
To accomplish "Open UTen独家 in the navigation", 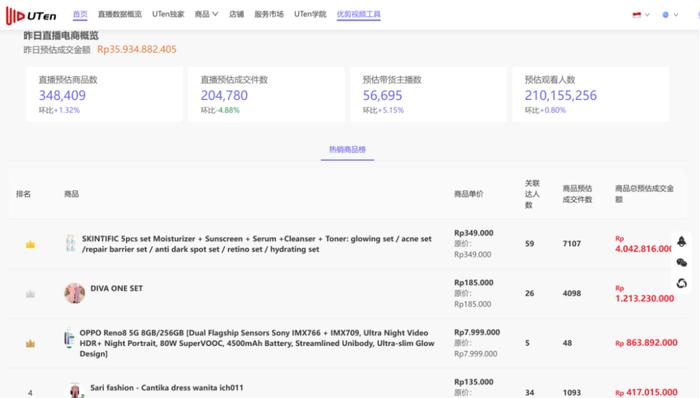I will click(x=168, y=14).
